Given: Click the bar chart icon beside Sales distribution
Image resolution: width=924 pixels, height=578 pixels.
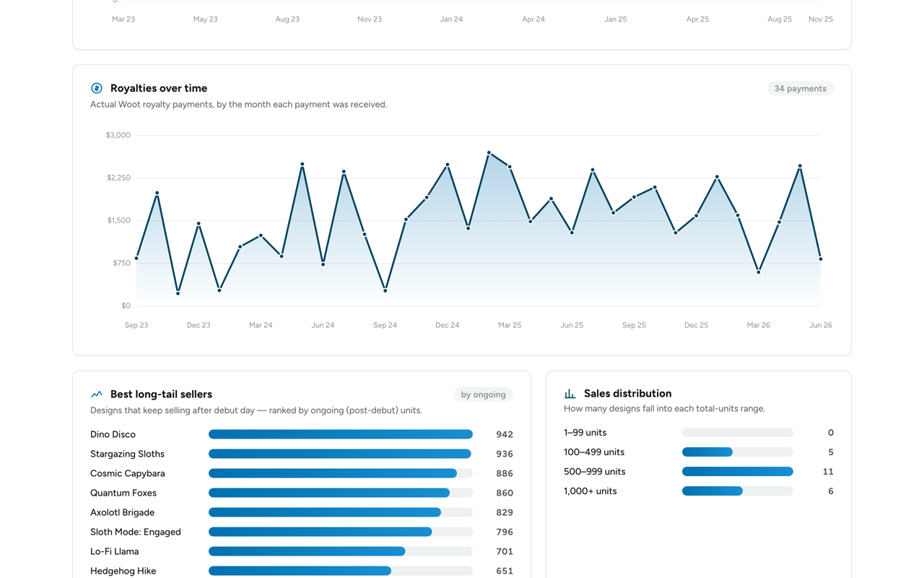Looking at the screenshot, I should point(570,394).
